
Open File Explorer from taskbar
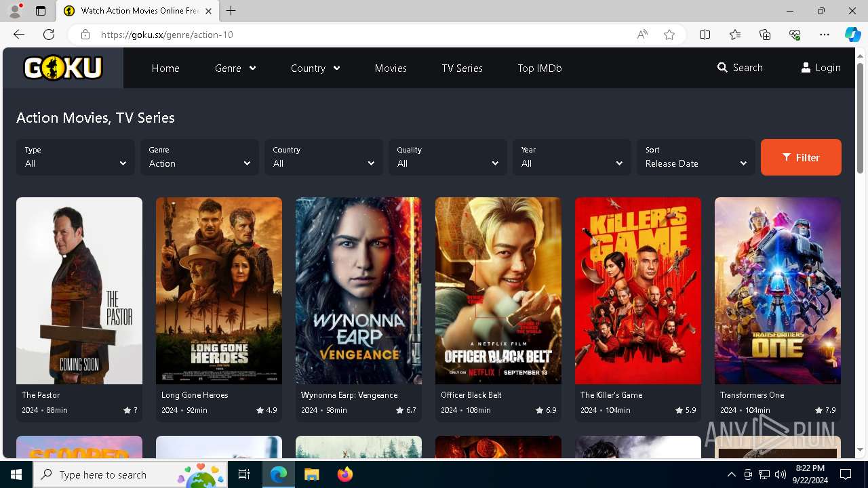point(312,474)
